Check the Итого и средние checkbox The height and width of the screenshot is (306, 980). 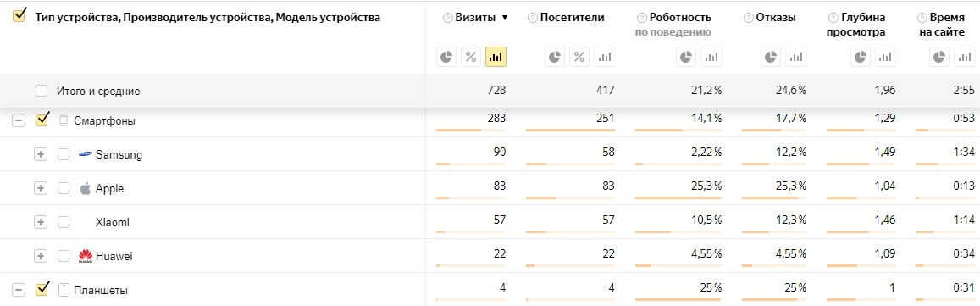coord(42,91)
